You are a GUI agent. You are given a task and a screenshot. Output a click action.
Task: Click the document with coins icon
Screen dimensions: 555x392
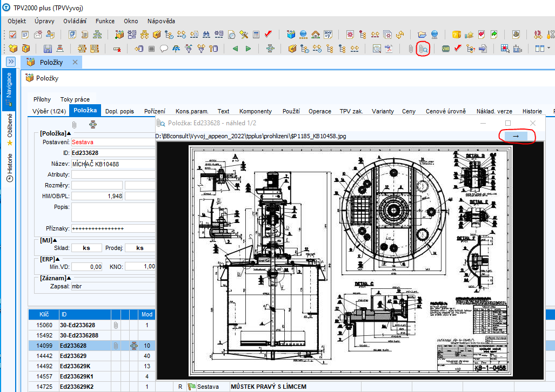point(516,35)
